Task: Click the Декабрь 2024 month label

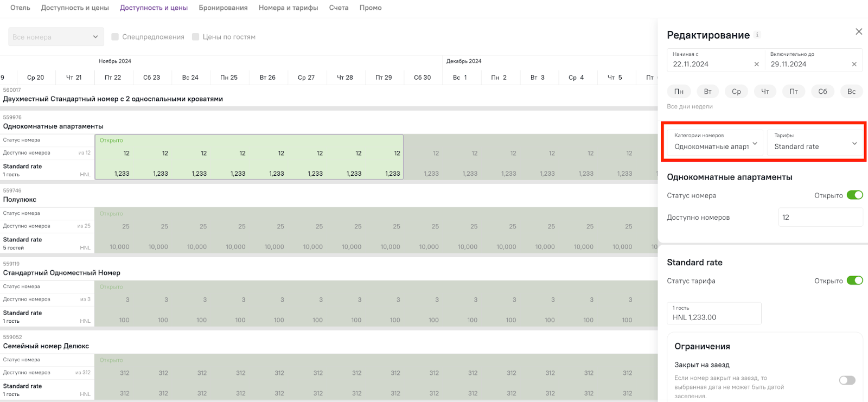Action: click(464, 61)
